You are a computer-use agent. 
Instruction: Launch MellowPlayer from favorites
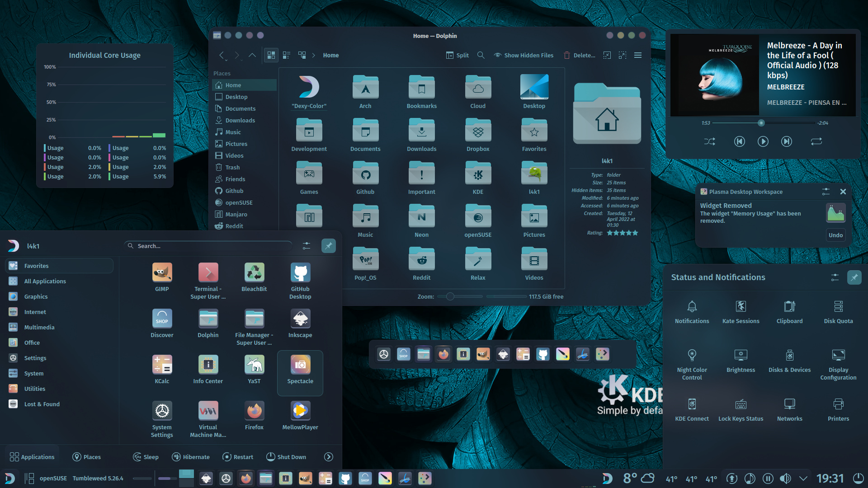(300, 416)
